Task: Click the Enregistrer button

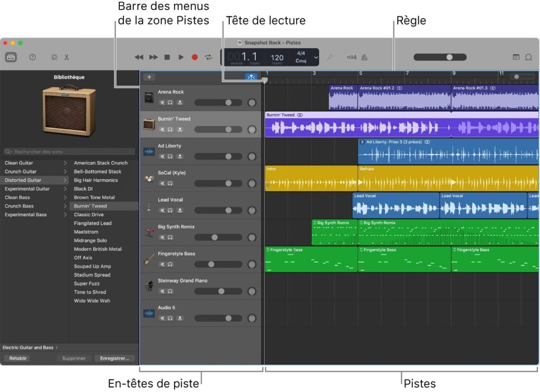Action: tap(114, 358)
